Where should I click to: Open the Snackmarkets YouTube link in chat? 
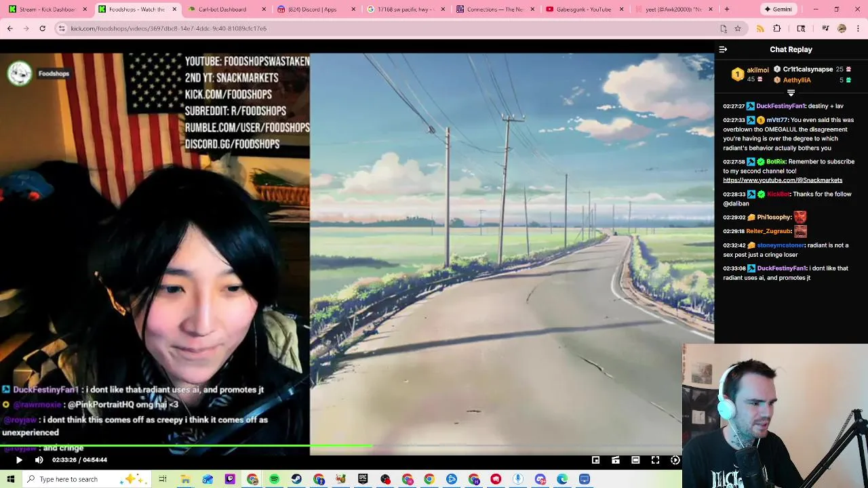coord(783,180)
